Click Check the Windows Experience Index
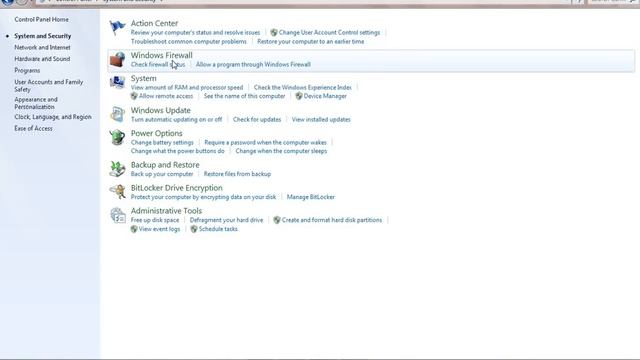Image resolution: width=640 pixels, height=360 pixels. (x=302, y=87)
